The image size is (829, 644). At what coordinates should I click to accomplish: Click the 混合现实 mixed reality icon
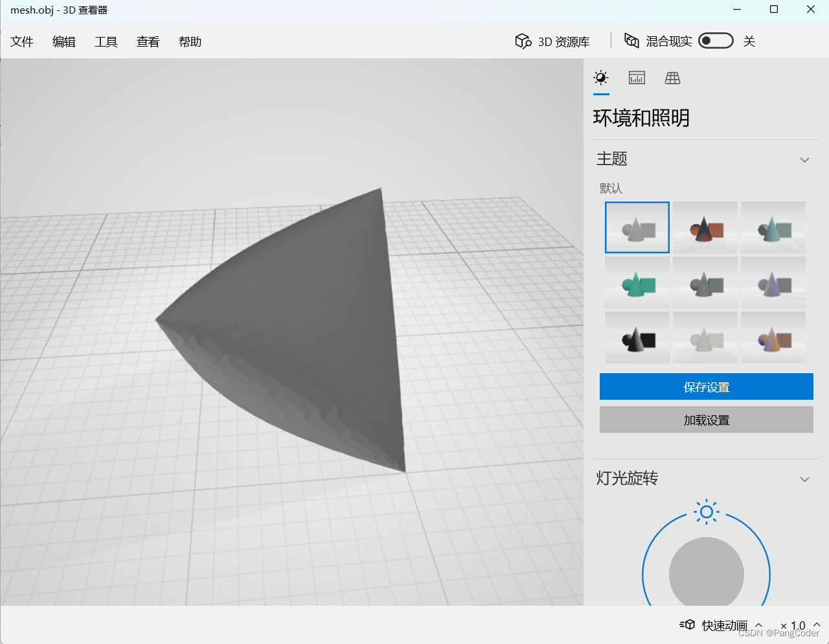pos(631,40)
